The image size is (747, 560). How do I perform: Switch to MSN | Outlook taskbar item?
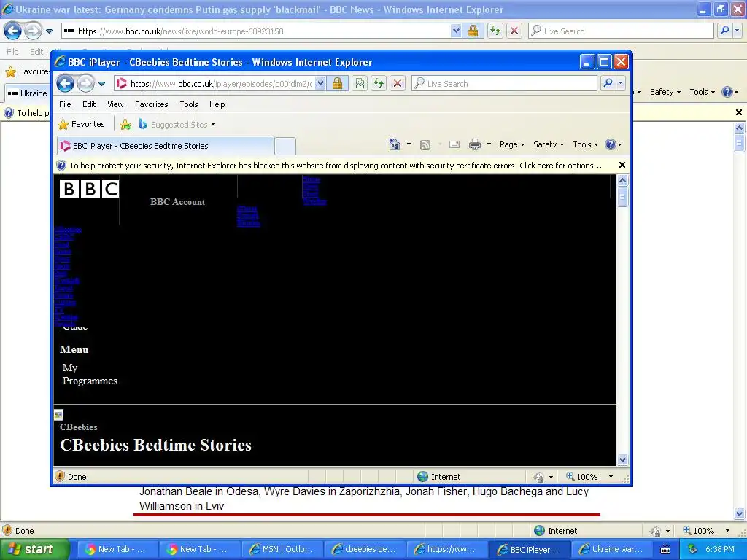tap(283, 549)
